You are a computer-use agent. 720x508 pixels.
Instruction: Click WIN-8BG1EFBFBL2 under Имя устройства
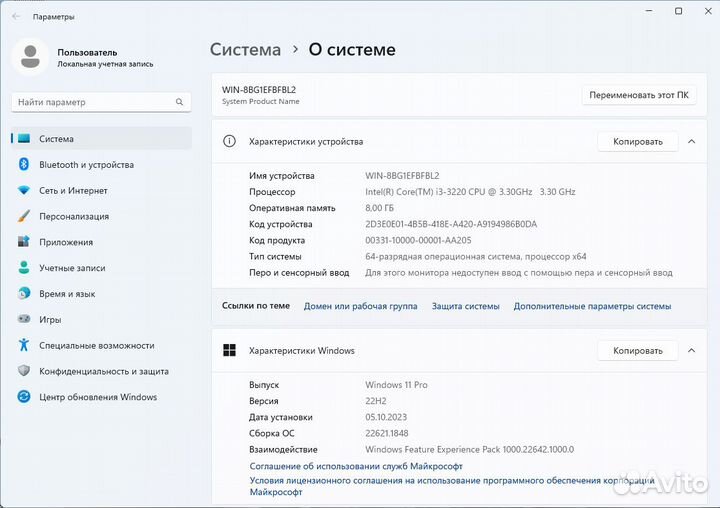(x=402, y=175)
